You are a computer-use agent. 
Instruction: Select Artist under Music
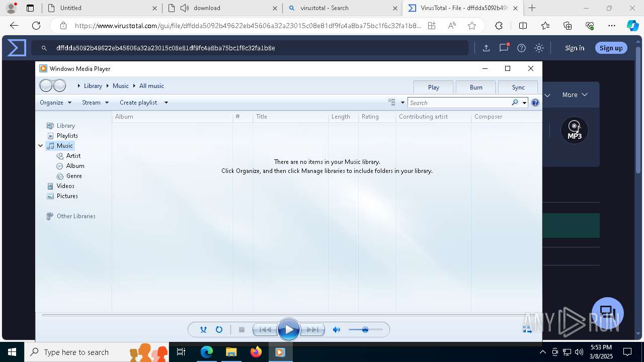(x=73, y=156)
